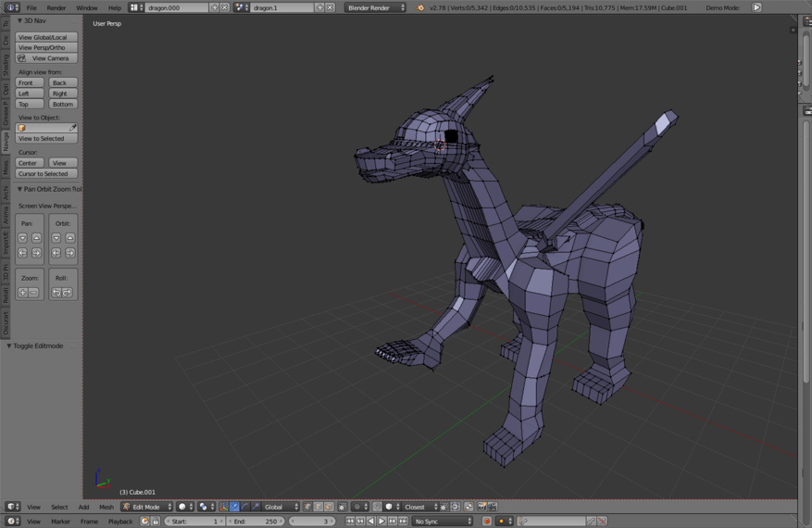Click the dragon.000 screen layout name field
This screenshot has width=812, height=528.
[x=176, y=7]
